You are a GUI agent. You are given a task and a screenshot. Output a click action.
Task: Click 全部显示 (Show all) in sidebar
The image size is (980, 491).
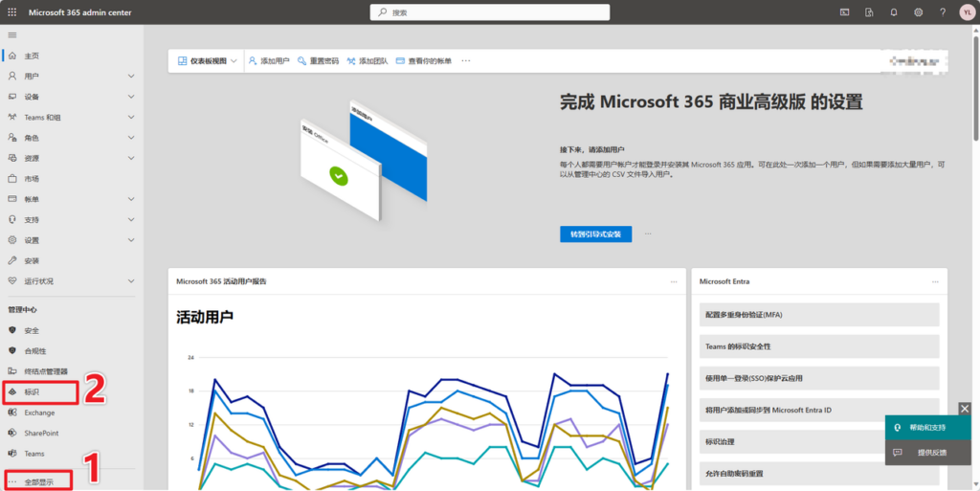point(39,480)
